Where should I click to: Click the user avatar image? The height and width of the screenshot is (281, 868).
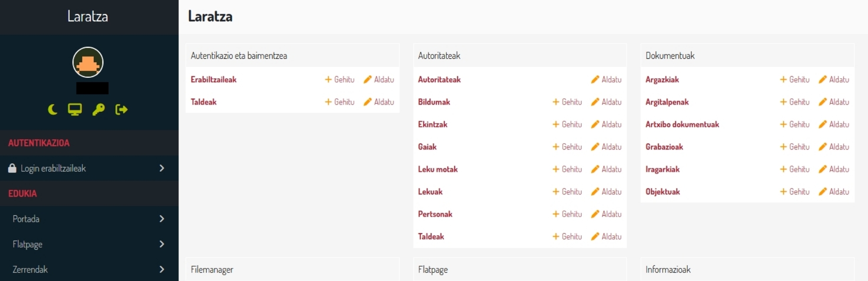pyautogui.click(x=88, y=62)
